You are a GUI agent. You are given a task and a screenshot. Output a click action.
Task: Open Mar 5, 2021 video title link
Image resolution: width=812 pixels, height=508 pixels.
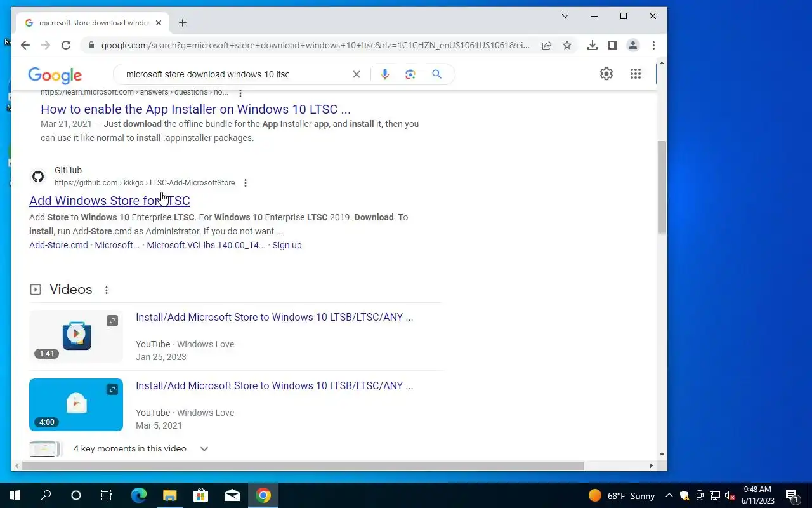point(275,385)
